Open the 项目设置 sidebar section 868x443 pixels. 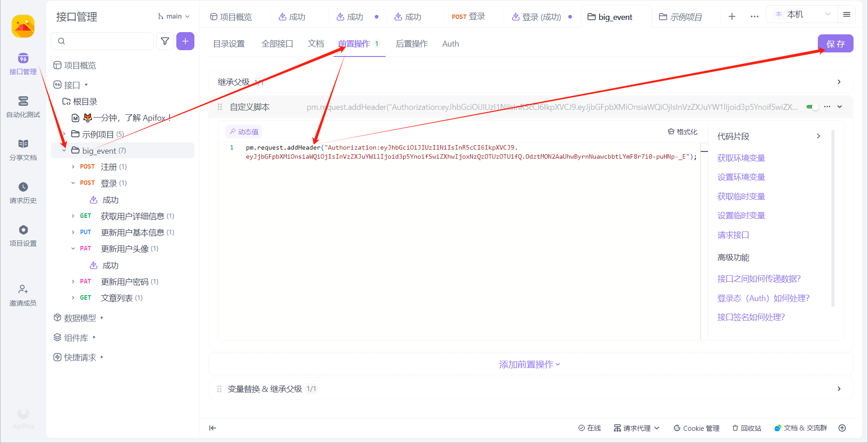click(x=23, y=236)
